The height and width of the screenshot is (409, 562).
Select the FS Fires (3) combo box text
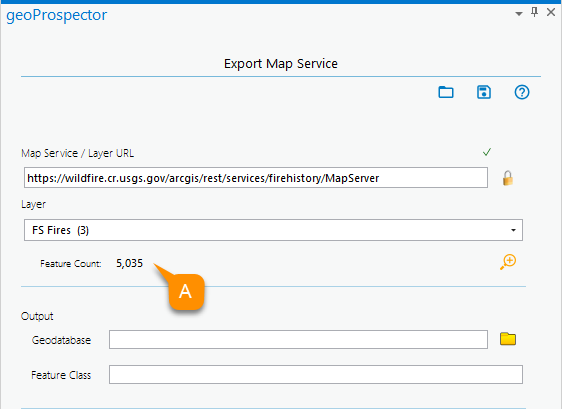click(60, 230)
